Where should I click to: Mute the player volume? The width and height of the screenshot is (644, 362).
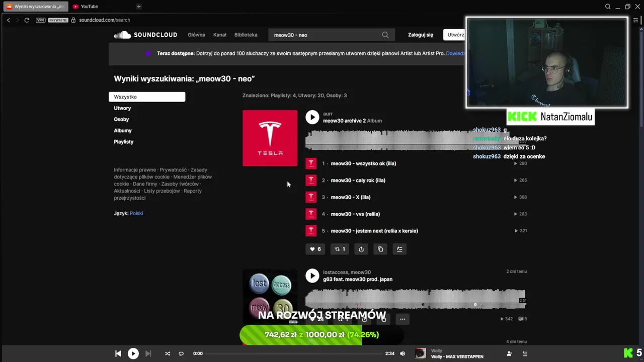pos(403,353)
